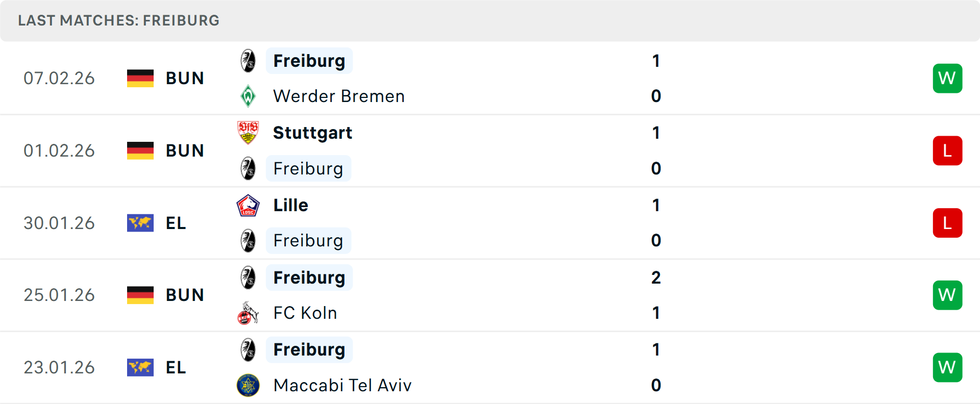Click the Lille club crest

click(248, 205)
